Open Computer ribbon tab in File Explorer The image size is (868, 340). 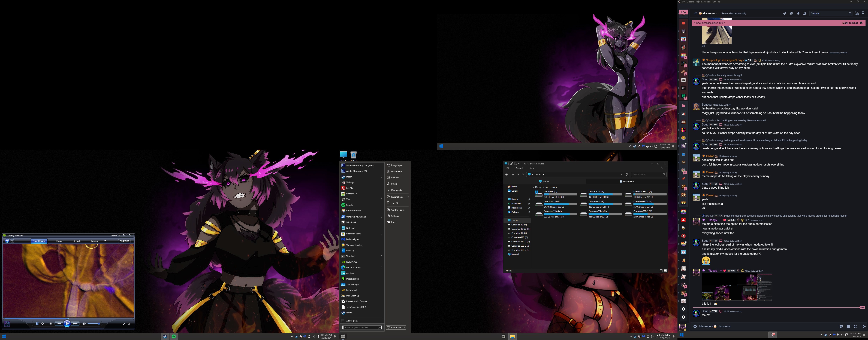520,168
